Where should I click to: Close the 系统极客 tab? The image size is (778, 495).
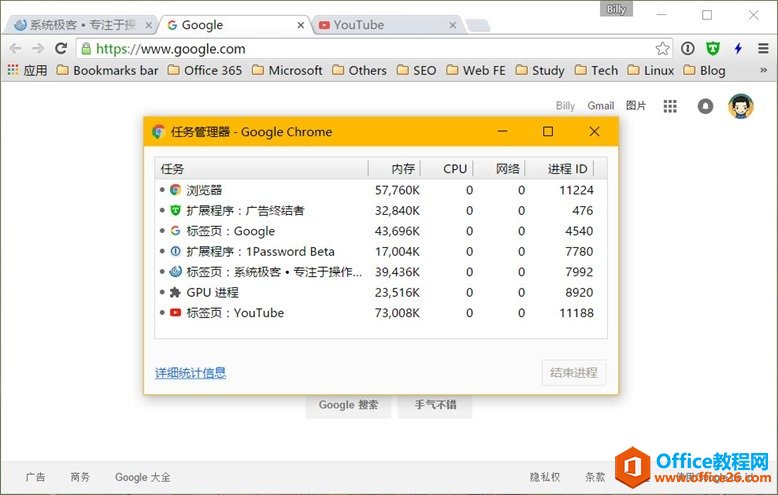[148, 25]
